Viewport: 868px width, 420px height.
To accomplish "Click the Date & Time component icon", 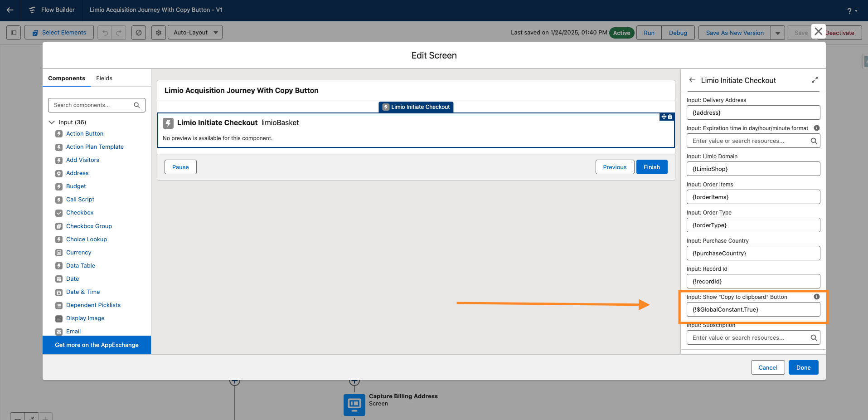I will click(x=59, y=293).
